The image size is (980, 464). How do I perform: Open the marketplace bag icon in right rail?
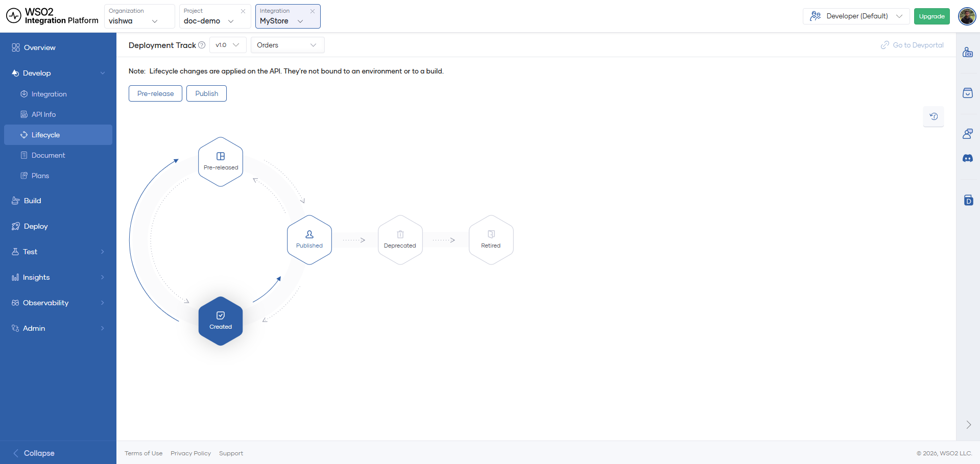pos(968,93)
